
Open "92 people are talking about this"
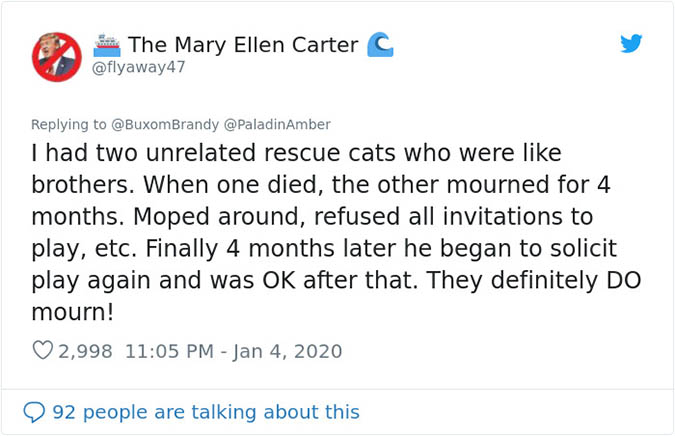205,411
